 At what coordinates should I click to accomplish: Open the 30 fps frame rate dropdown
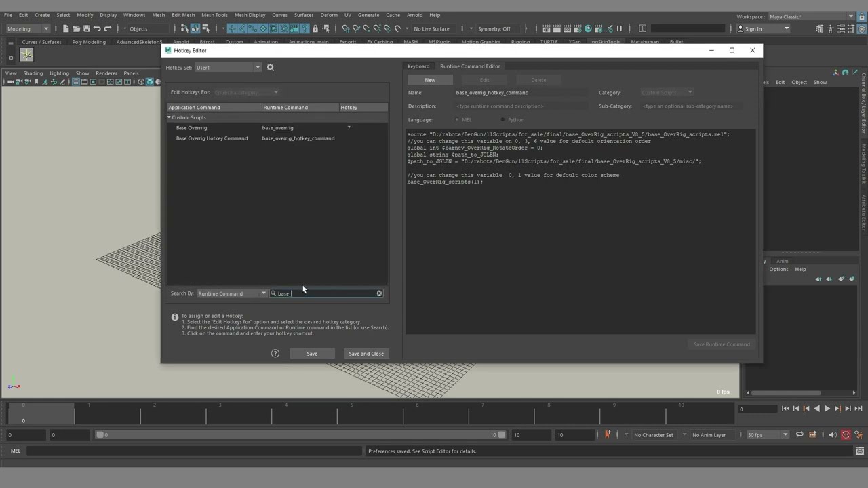[x=768, y=434]
